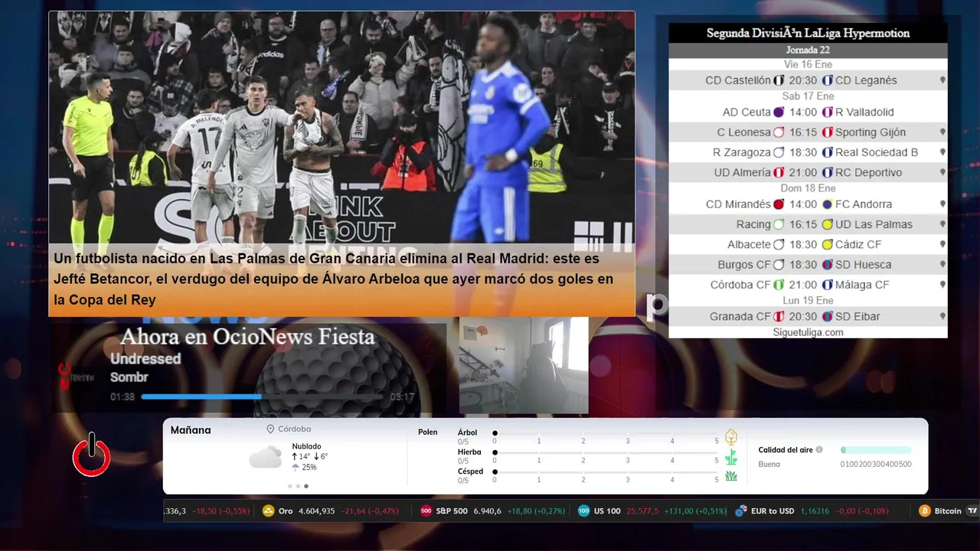
Task: Click the elapsed time '01:38'
Action: tap(122, 397)
